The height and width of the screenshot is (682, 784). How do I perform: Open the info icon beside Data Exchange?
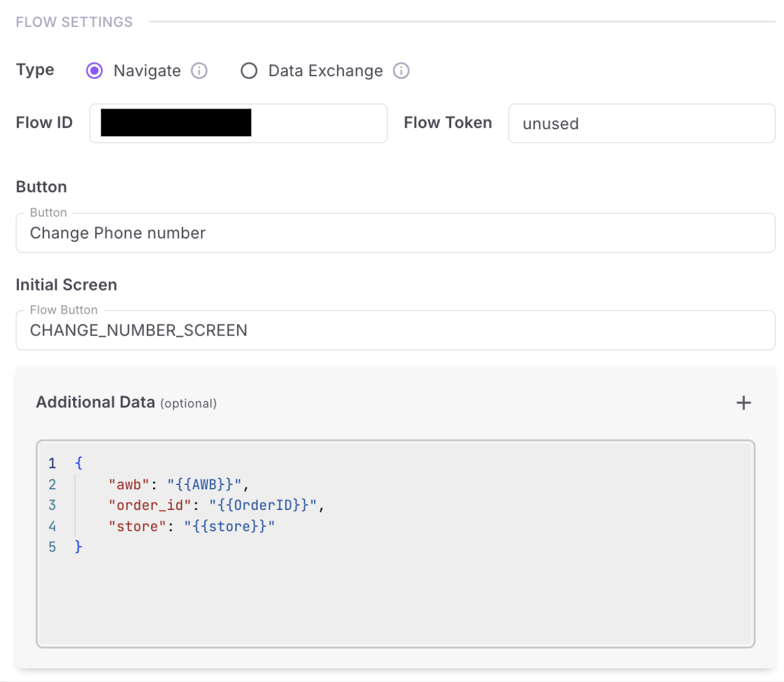pyautogui.click(x=401, y=71)
